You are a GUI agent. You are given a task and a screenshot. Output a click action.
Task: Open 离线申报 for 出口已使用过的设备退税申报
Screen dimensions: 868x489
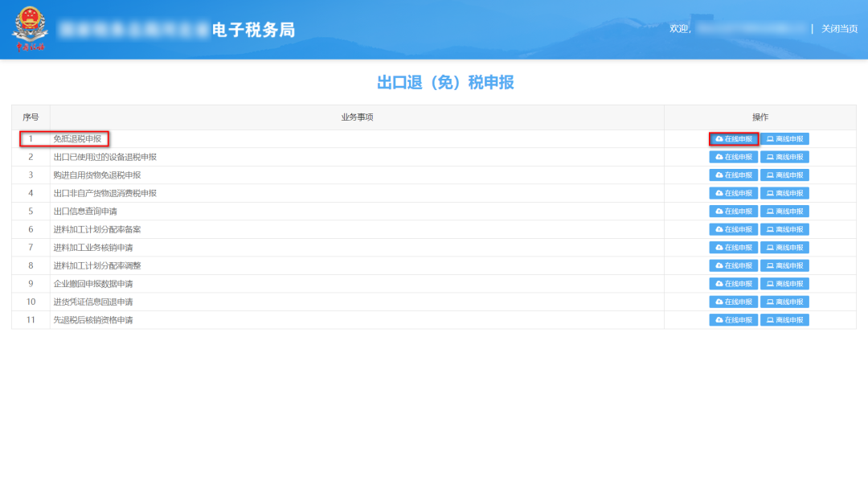coord(784,158)
